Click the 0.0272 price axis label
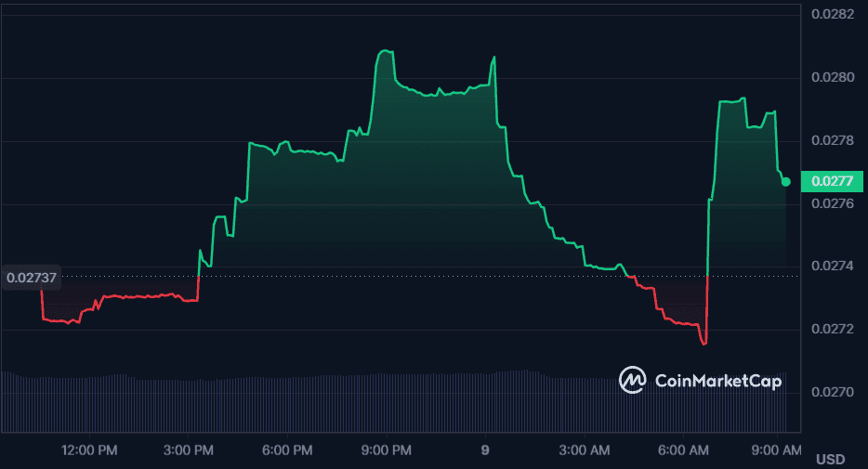This screenshot has width=868, height=469. click(832, 329)
